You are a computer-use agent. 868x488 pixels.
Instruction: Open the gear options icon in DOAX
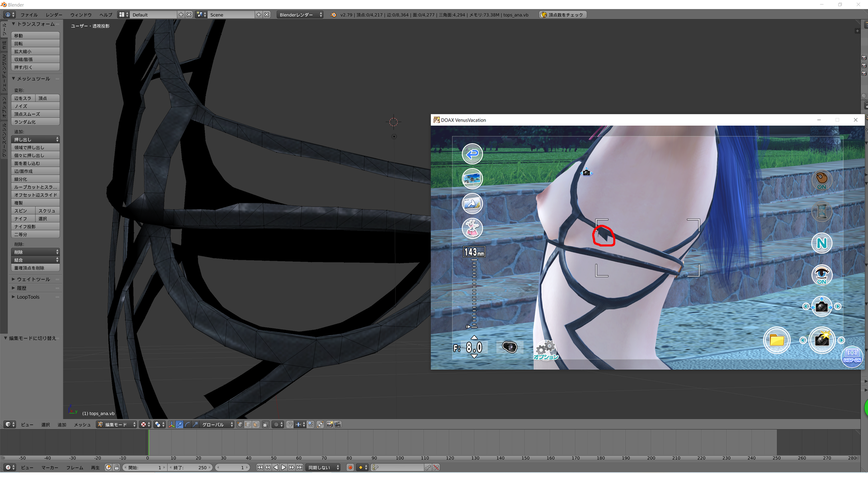(546, 350)
